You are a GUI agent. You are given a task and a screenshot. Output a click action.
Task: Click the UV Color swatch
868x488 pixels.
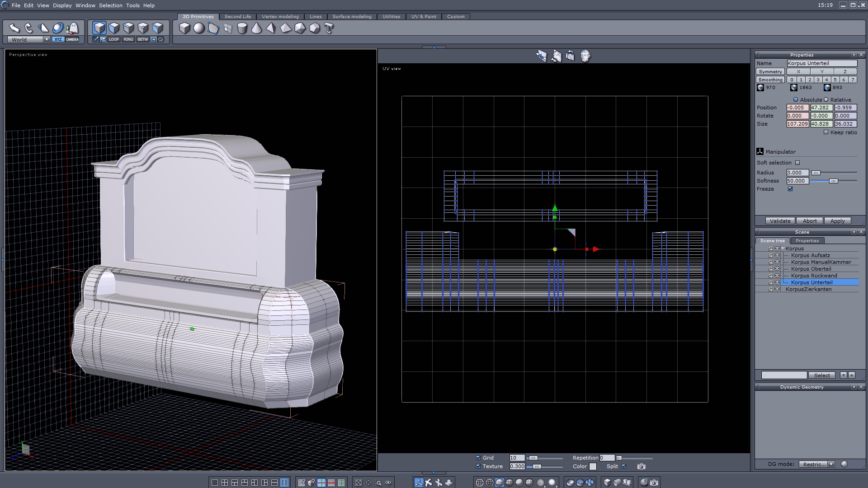[593, 466]
